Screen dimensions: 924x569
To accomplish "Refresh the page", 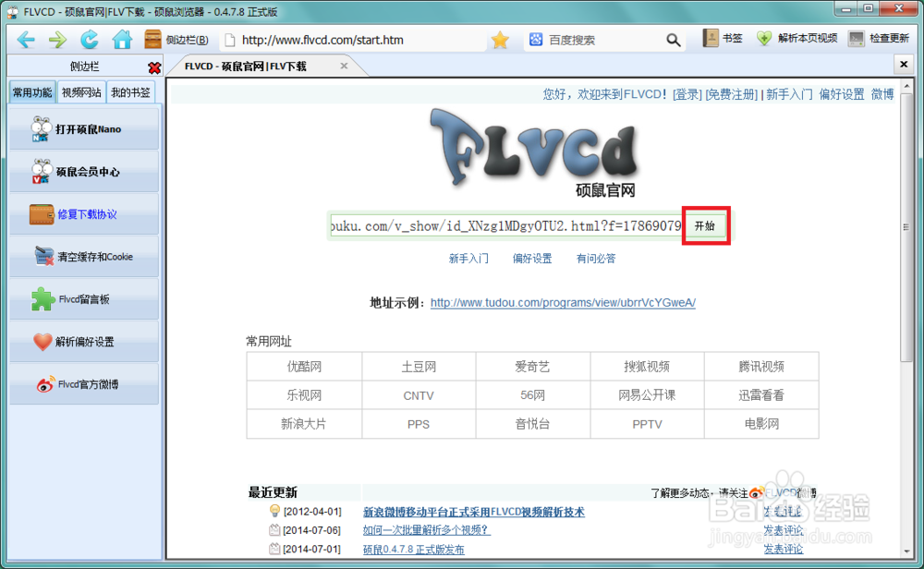I will point(90,40).
